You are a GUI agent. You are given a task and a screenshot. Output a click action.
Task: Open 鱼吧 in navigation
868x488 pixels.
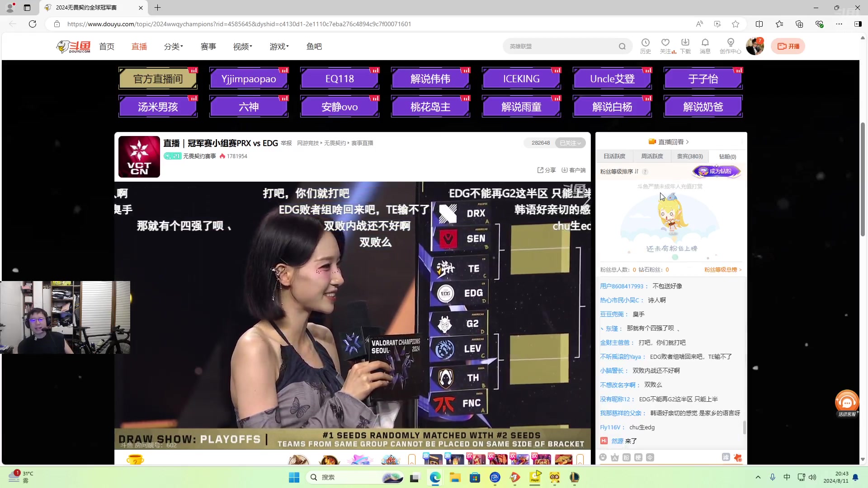[x=314, y=47]
